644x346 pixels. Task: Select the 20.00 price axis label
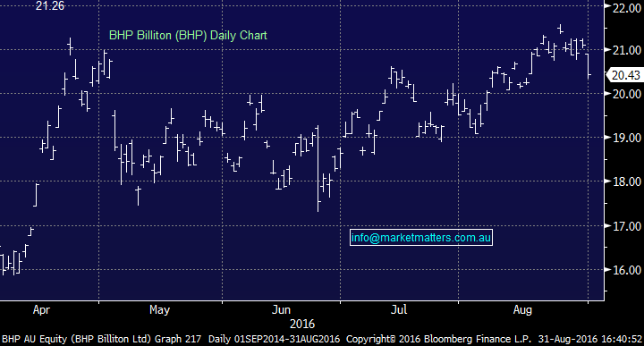click(x=627, y=94)
